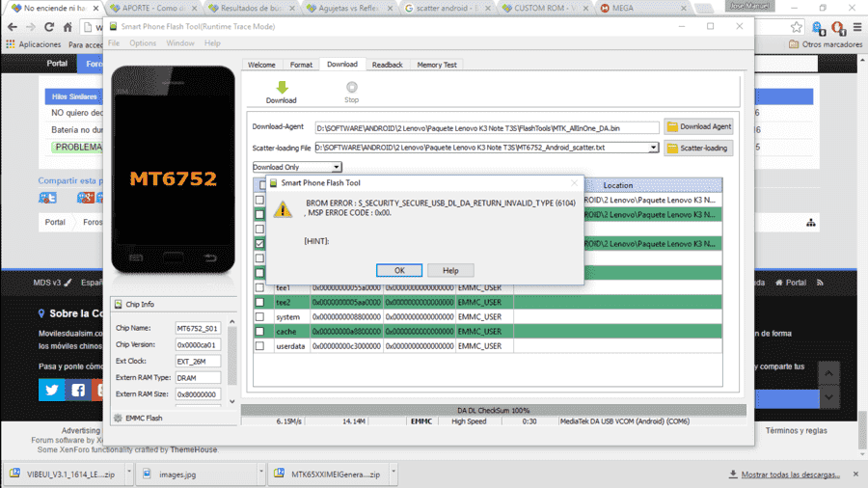The height and width of the screenshot is (488, 868).
Task: Switch to the Memory Test tab
Action: (437, 65)
